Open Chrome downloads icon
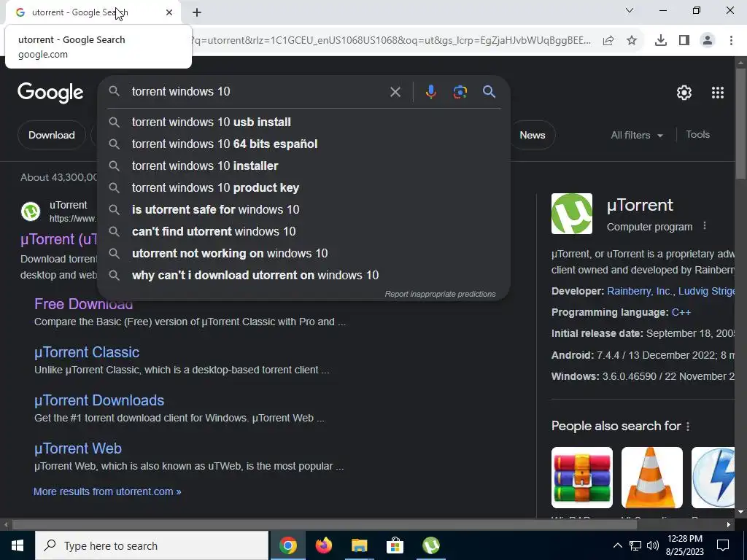747x560 pixels. click(x=660, y=41)
